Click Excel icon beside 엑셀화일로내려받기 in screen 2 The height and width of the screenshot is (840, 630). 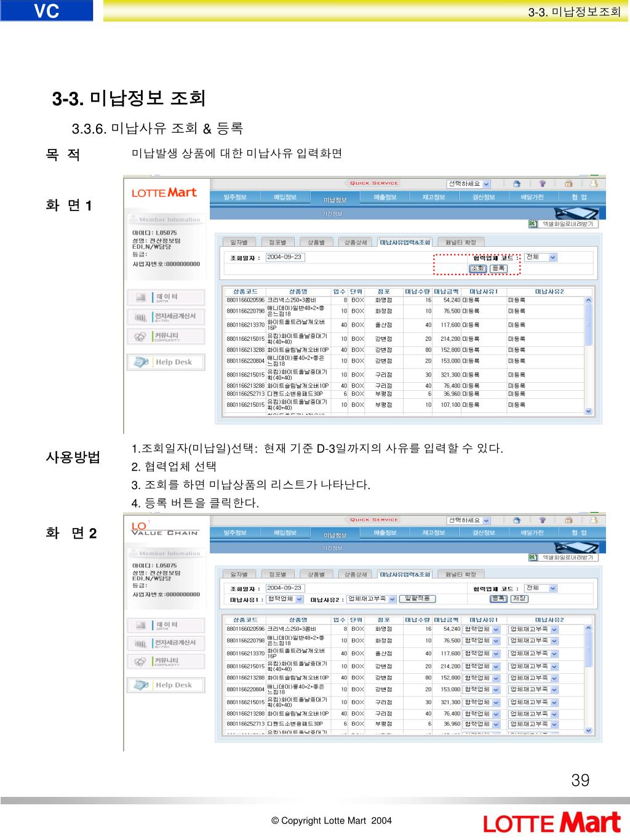point(533,558)
